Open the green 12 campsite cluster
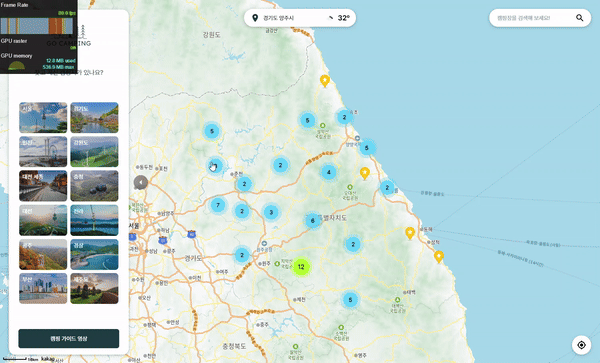The width and height of the screenshot is (600, 363). point(301,267)
